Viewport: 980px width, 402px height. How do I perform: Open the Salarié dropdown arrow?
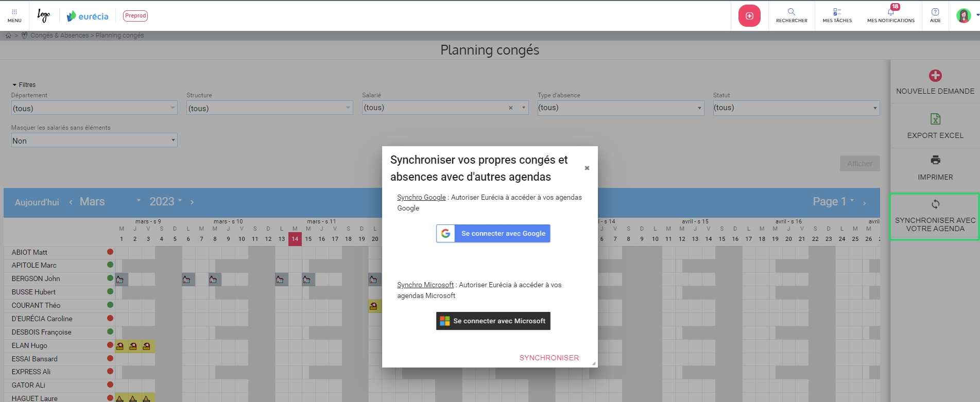click(x=524, y=108)
